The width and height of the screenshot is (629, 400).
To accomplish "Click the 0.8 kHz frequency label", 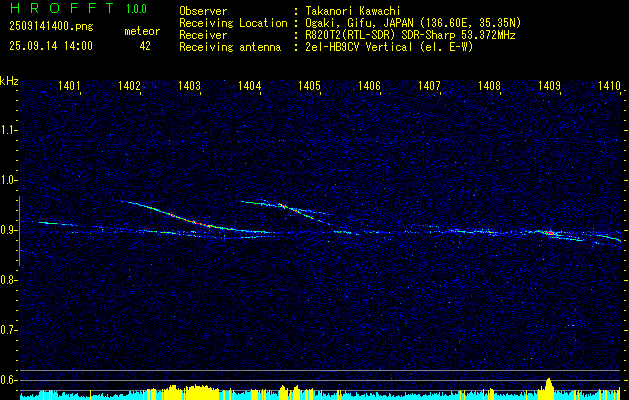I will (x=8, y=280).
